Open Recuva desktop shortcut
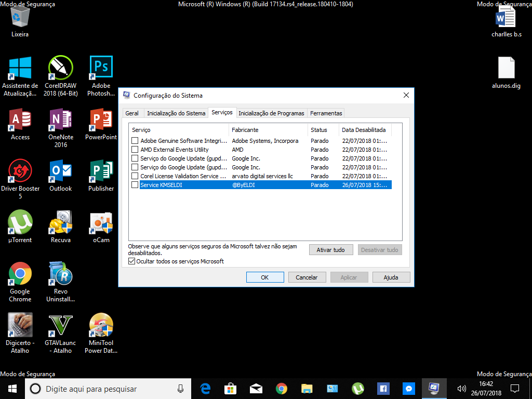The width and height of the screenshot is (532, 399). click(x=61, y=227)
